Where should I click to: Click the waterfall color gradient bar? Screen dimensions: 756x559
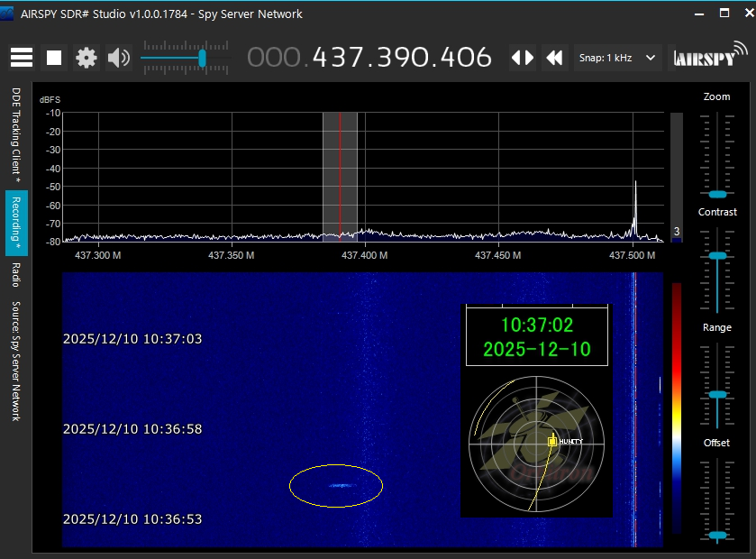click(x=677, y=408)
